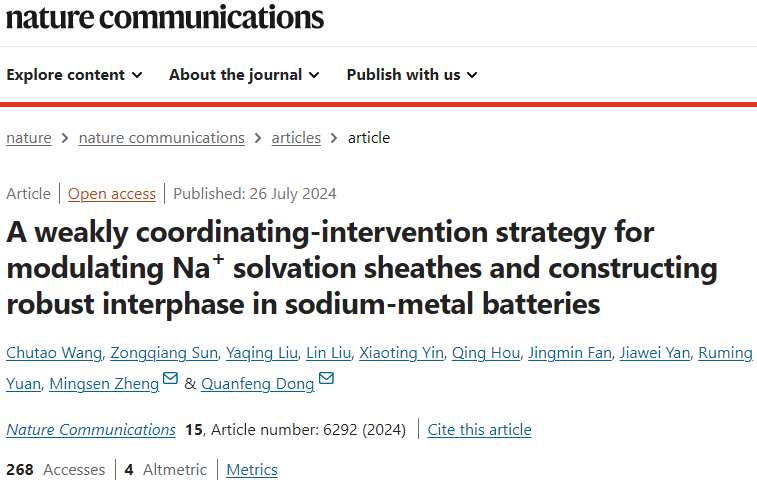Open nature communications breadcrumb link

(162, 138)
